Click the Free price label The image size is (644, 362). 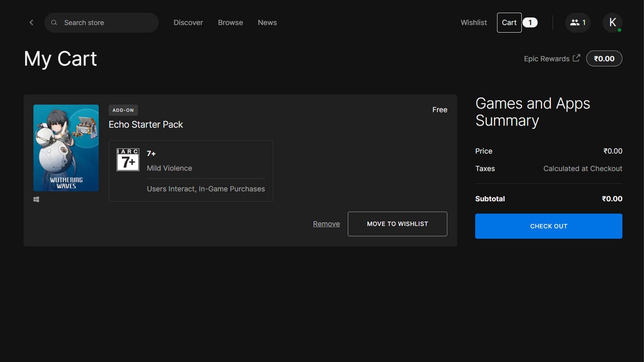(440, 110)
